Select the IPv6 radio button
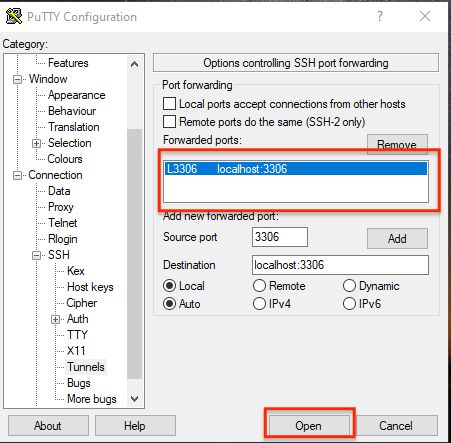The image size is (451, 443). 349,304
